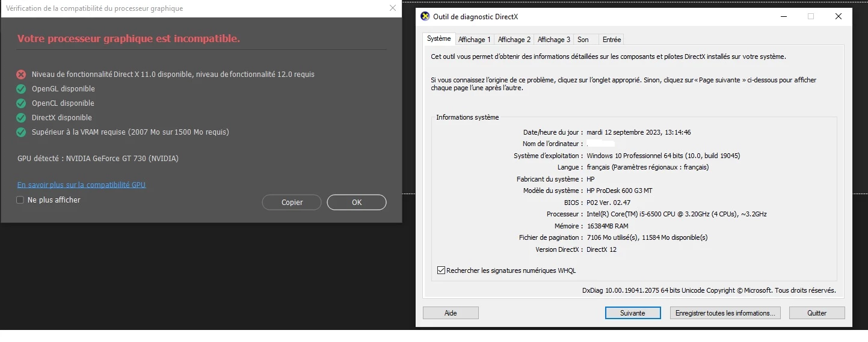Click green check icon beside OpenCL disponible
This screenshot has width=868, height=342.
[x=21, y=103]
